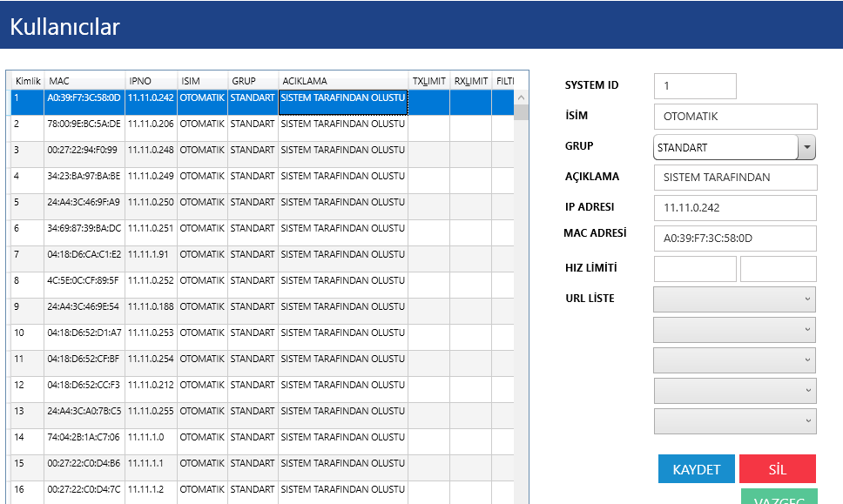Sort by the MAC column header
The image size is (843, 504).
[84, 81]
